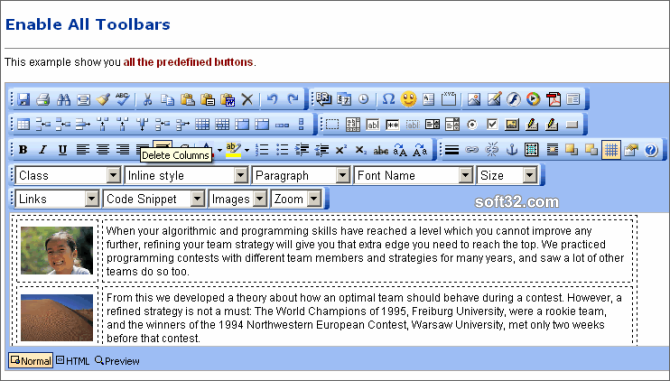670x381 pixels.
Task: Place cursor in 'When your algorithmic' paragraph
Action: [365, 251]
